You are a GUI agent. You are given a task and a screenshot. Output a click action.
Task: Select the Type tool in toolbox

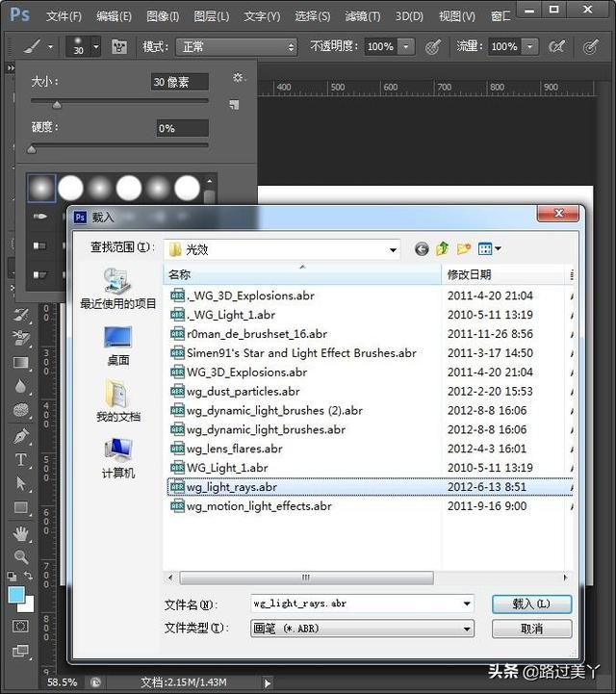(x=21, y=459)
